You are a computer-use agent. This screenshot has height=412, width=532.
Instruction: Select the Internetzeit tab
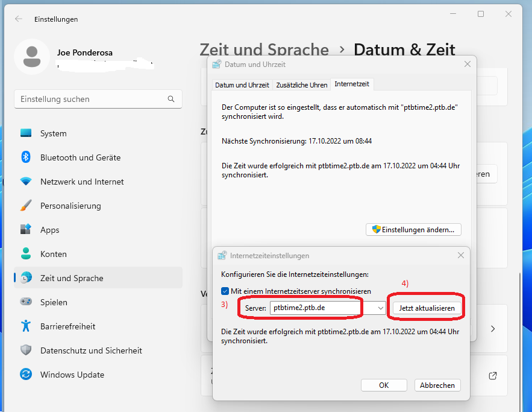[352, 84]
